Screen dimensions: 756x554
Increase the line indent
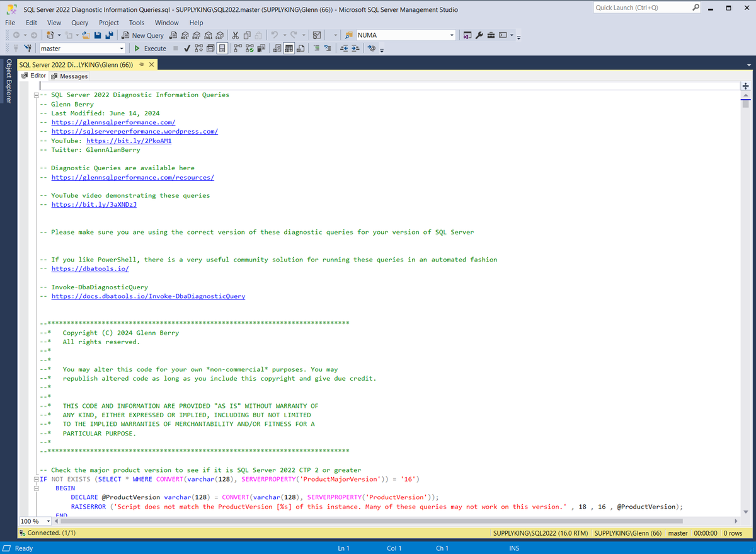[x=355, y=49]
